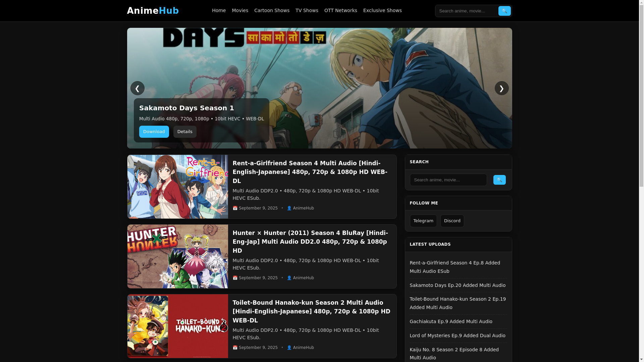This screenshot has width=644, height=362.
Task: Open the Toilet-Bound Hanako-kun thumbnail
Action: pyautogui.click(x=177, y=326)
